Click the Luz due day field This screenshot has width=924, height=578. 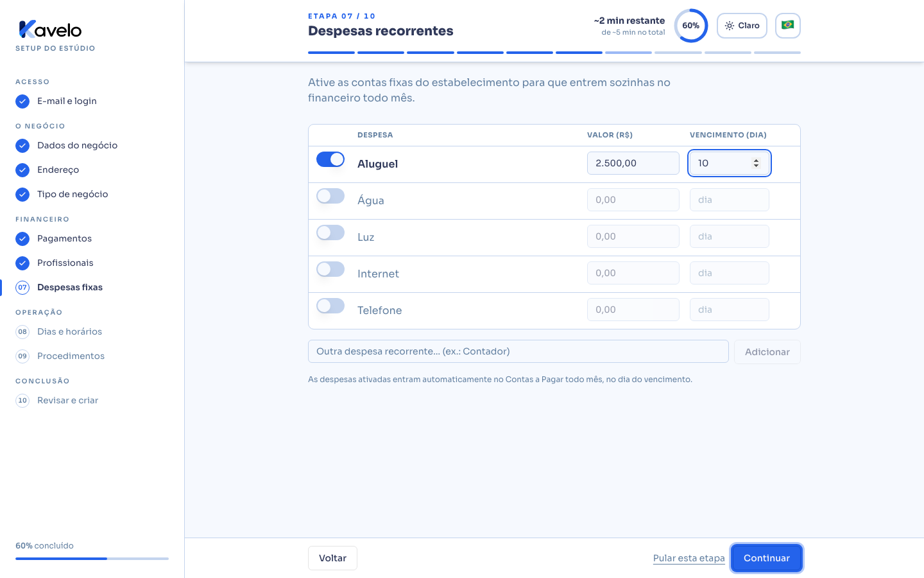(730, 236)
